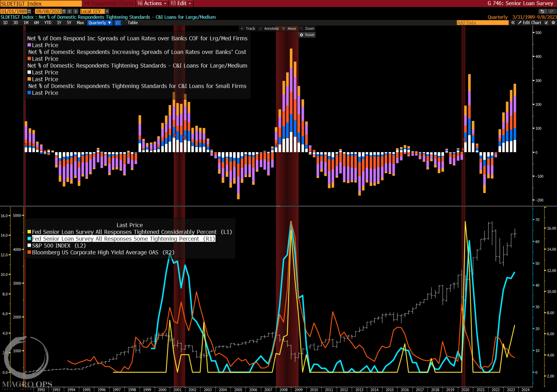Click white swatch for S&P 500 INDEX
557x392 pixels.
click(29, 246)
